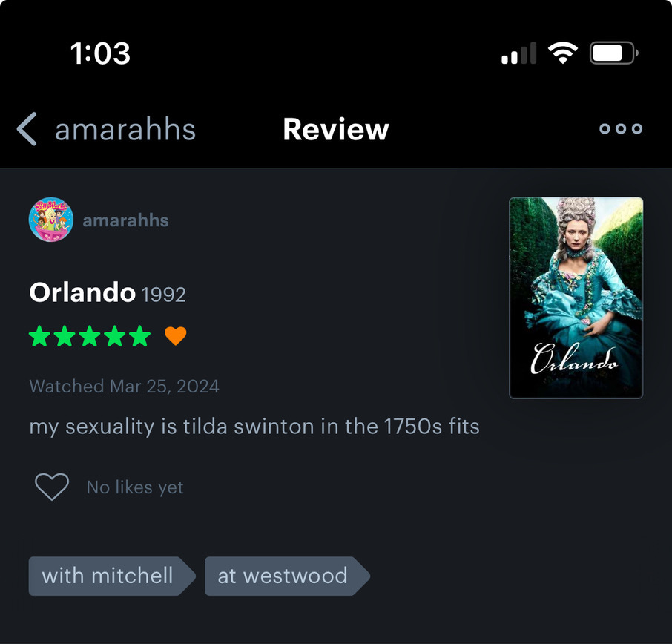
Task: Tap the orange liked heart icon
Action: [x=176, y=335]
